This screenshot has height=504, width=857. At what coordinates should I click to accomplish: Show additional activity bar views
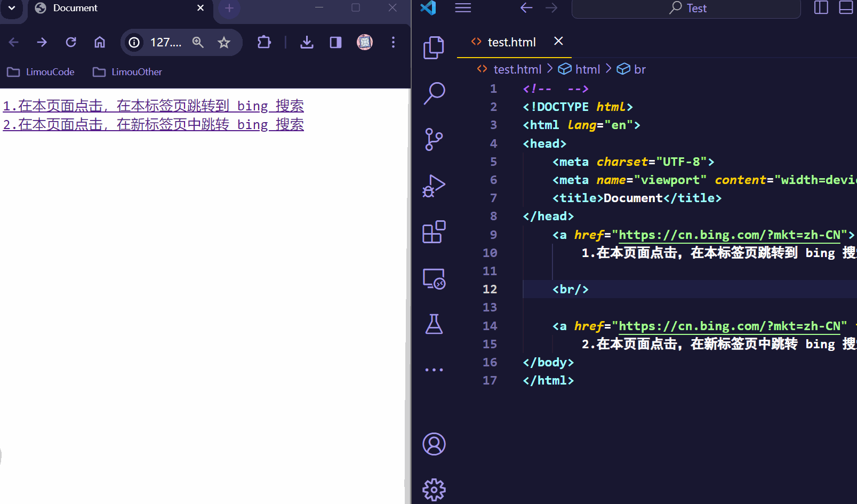coord(434,370)
